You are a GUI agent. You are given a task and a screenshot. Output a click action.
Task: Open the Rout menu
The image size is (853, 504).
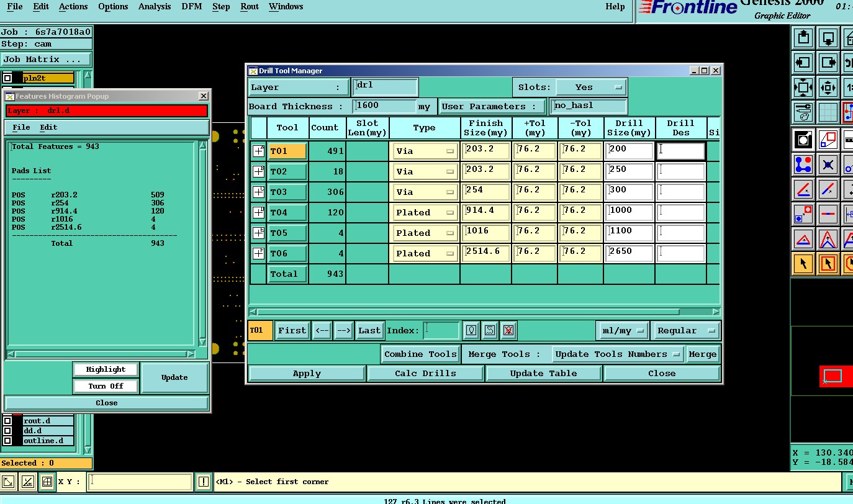tap(250, 7)
